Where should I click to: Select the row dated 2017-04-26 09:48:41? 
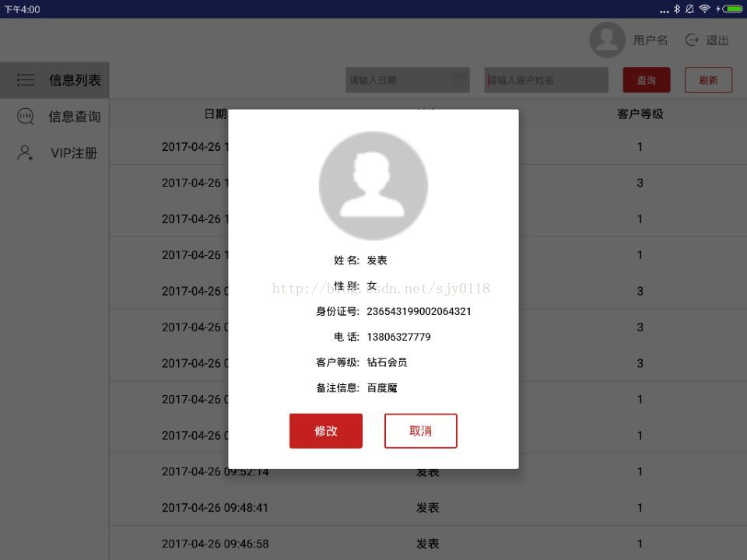click(428, 508)
